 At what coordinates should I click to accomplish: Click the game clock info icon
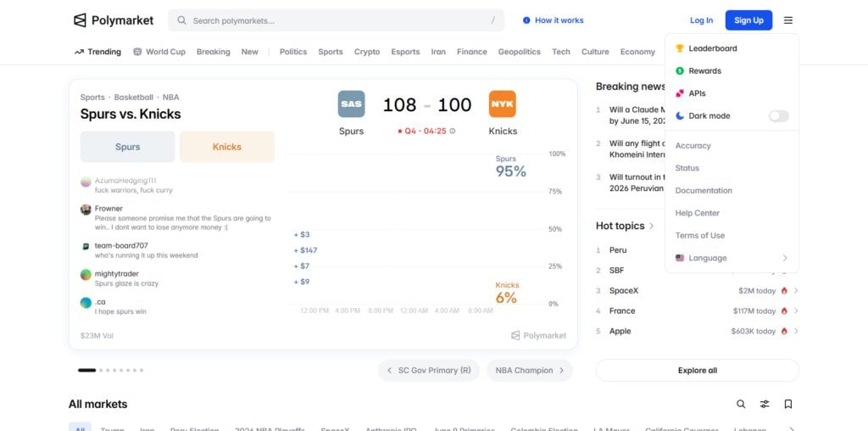click(453, 132)
